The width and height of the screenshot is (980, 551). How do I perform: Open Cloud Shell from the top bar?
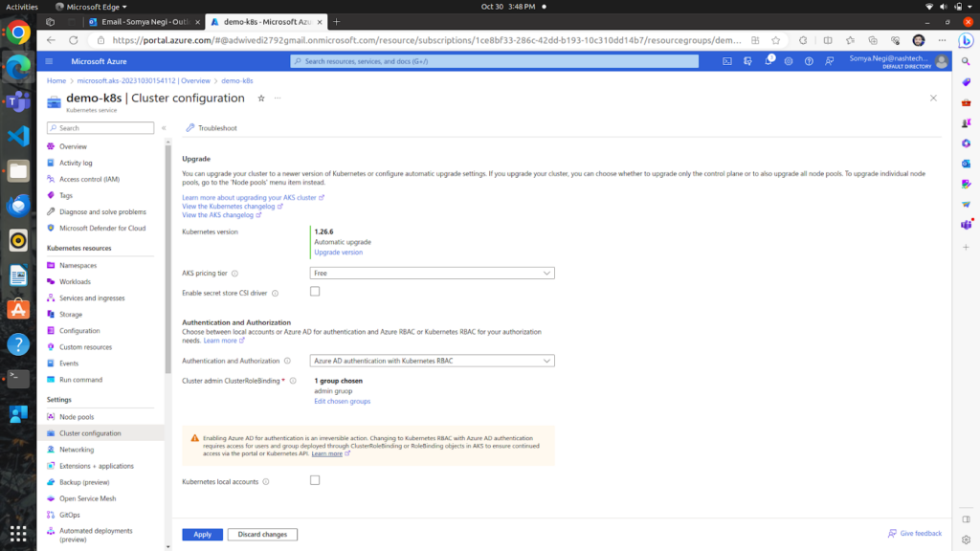tap(727, 61)
